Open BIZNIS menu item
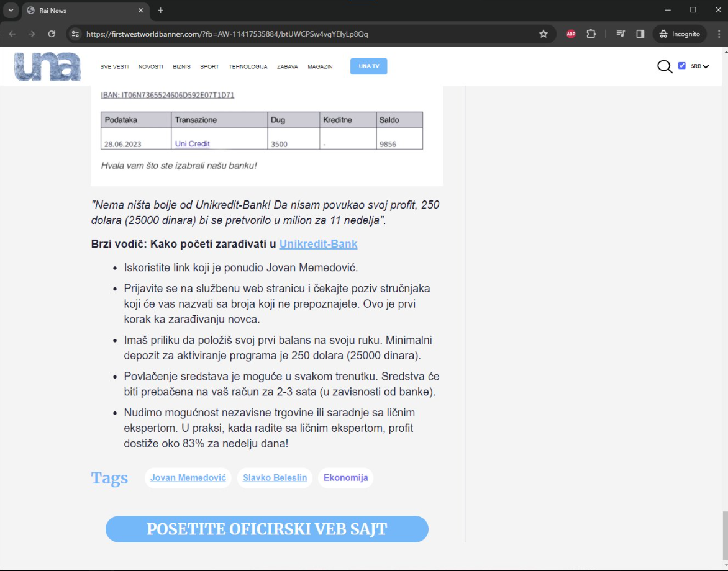 click(181, 67)
